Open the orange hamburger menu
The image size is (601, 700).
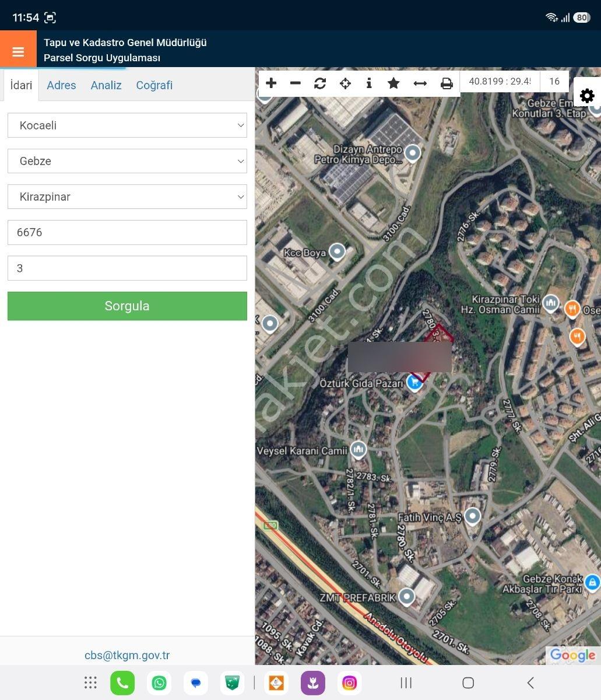[18, 51]
